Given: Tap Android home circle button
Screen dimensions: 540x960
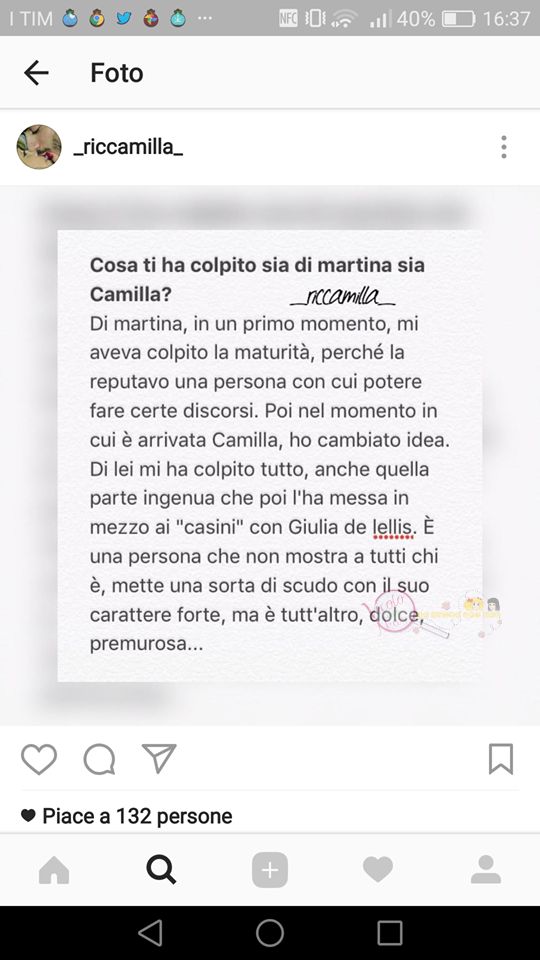Looking at the screenshot, I should [x=270, y=933].
